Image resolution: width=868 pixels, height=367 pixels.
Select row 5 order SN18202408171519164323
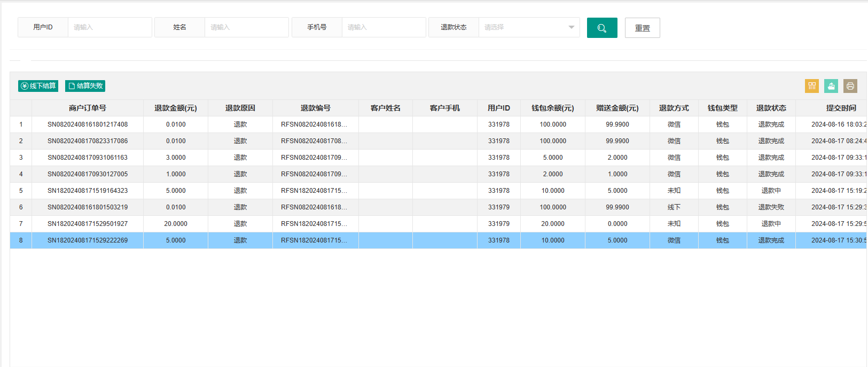point(438,191)
